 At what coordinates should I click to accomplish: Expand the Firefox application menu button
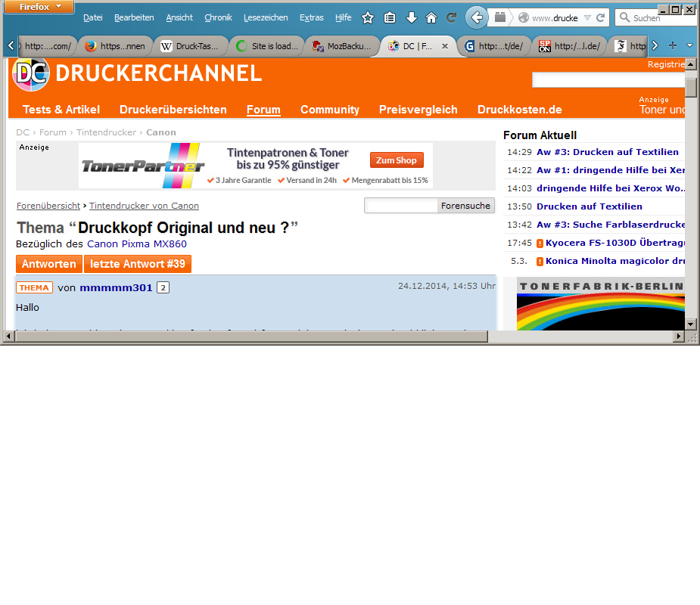click(x=38, y=7)
